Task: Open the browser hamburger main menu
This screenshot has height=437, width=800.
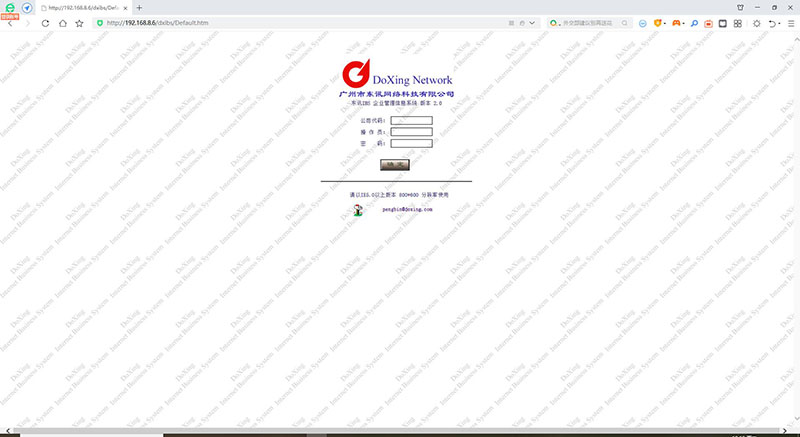Action: point(791,23)
